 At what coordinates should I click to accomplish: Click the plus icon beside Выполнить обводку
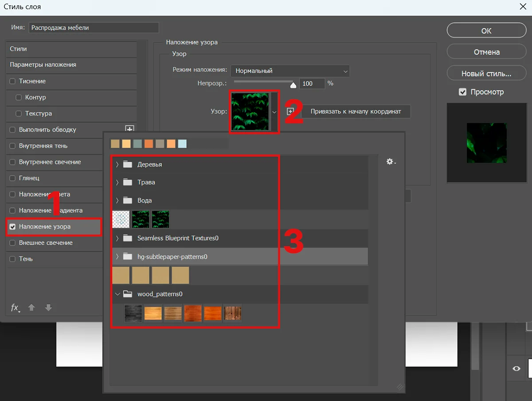point(129,129)
